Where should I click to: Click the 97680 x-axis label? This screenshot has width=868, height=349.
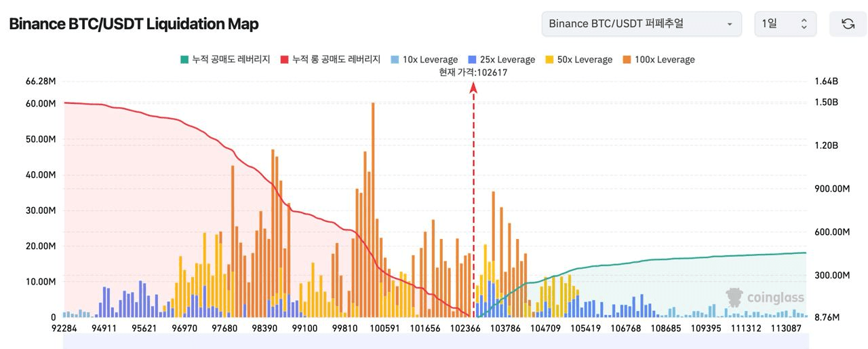coord(224,329)
